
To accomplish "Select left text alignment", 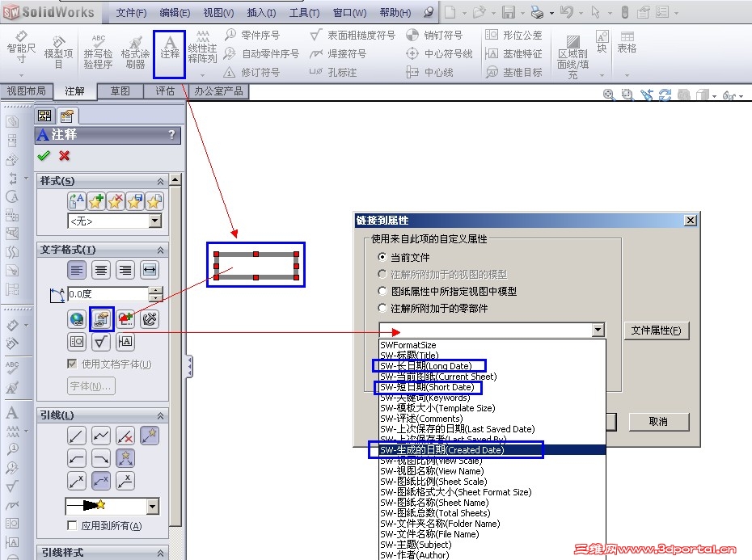I will point(77,271).
